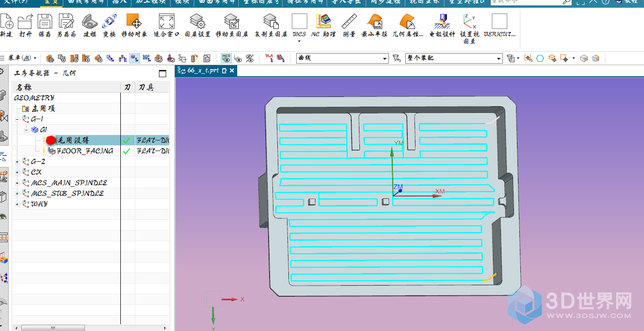Open the 变换 transform tool
Image resolution: width=644 pixels, height=331 pixels.
109,22
